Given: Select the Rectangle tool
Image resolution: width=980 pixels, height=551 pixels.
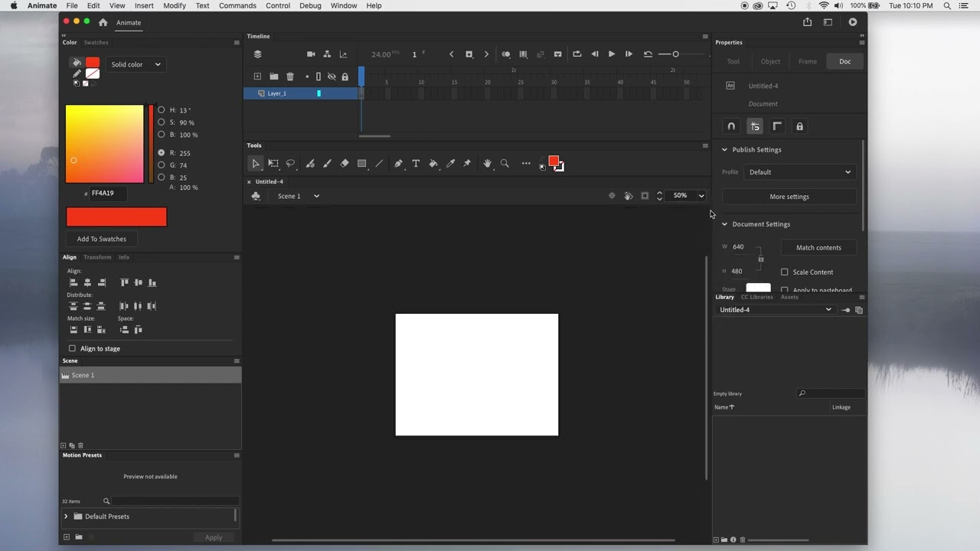Looking at the screenshot, I should [362, 164].
